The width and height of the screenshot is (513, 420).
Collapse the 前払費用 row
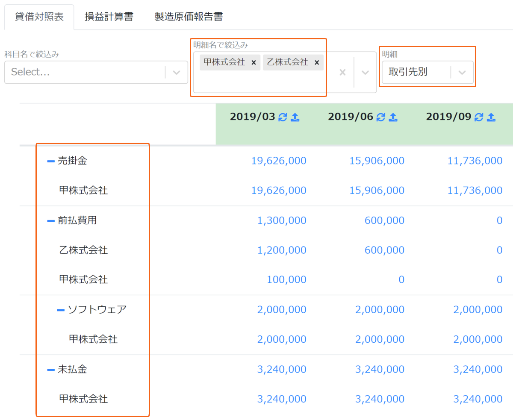coord(51,221)
